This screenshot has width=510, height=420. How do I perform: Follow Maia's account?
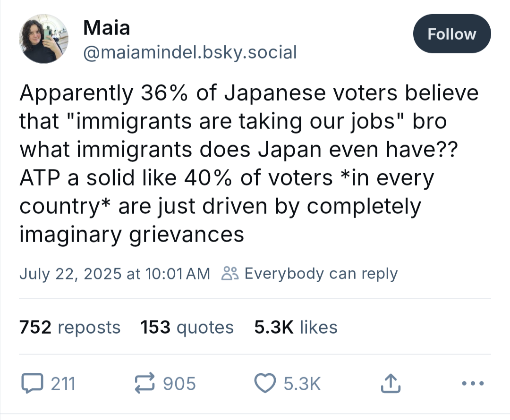[x=451, y=34]
